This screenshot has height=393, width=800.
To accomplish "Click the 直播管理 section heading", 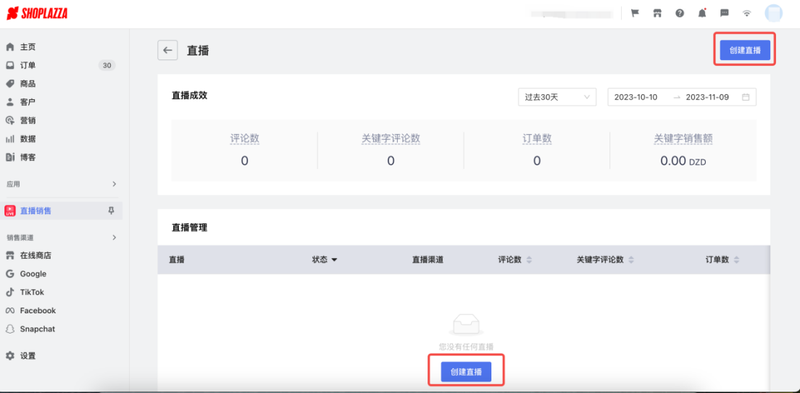I will point(189,228).
